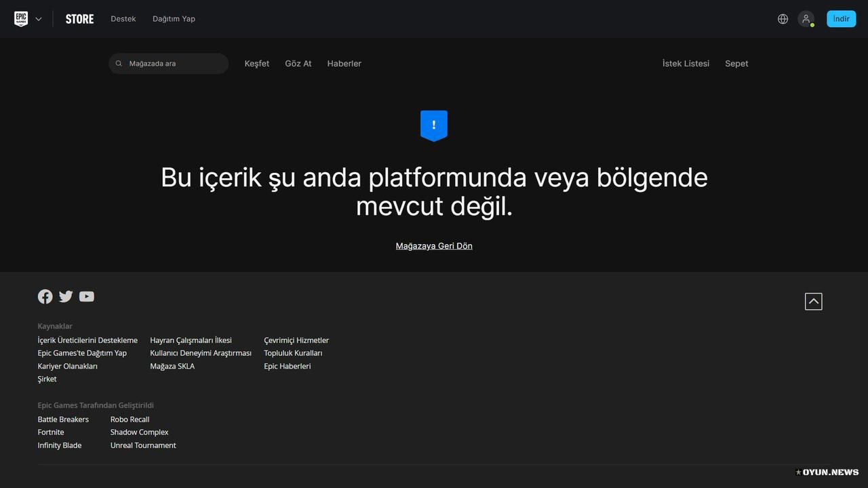Open the Şirket footer link
868x488 pixels.
pos(47,379)
